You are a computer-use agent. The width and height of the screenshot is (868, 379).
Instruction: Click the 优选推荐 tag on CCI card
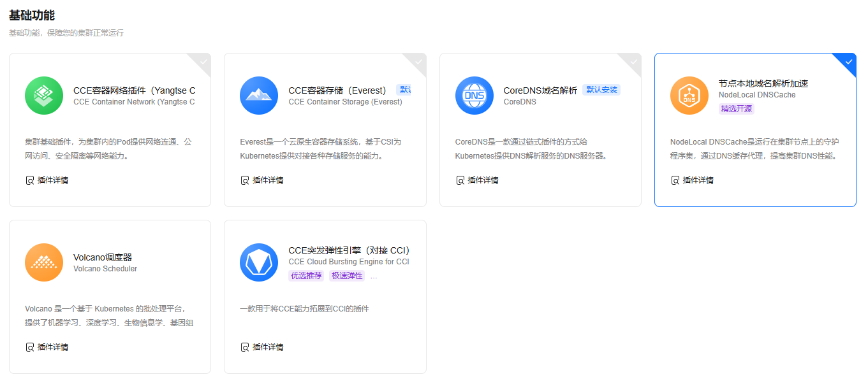(307, 276)
